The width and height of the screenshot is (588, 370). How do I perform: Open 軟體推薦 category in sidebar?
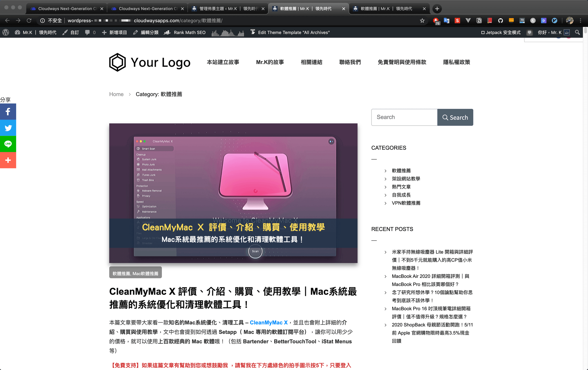pos(401,171)
